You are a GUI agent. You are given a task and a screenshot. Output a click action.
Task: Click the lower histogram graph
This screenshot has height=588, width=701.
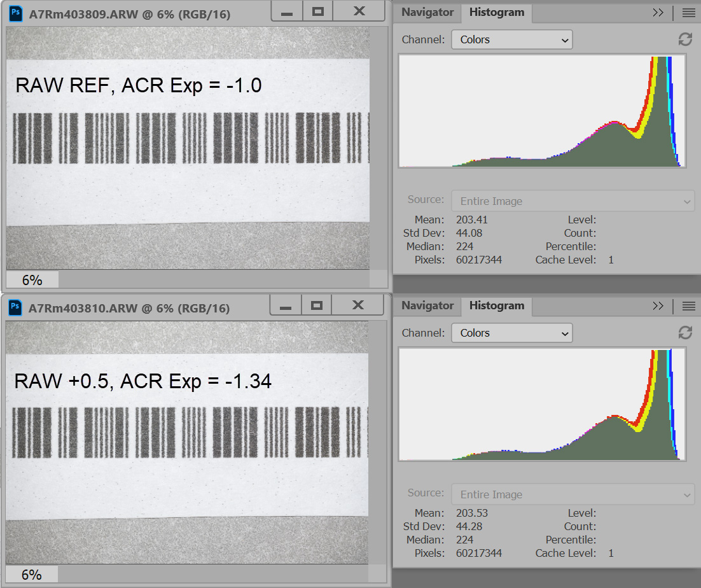[542, 405]
